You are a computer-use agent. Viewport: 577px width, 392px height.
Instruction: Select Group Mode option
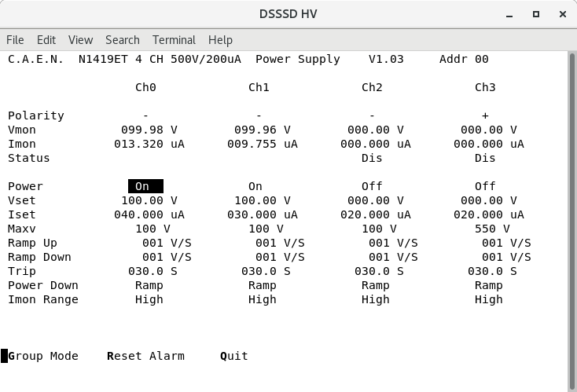coord(43,356)
